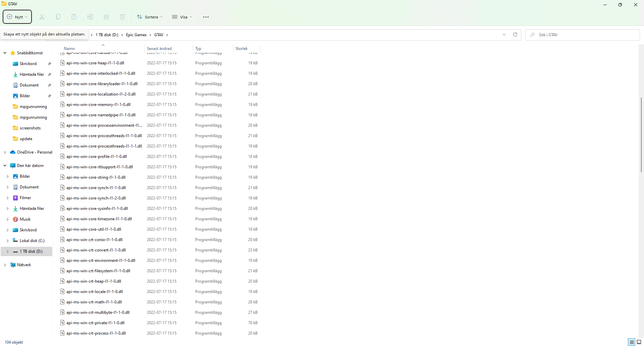The height and width of the screenshot is (346, 644).
Task: Open the Nytt menu
Action: point(17,17)
